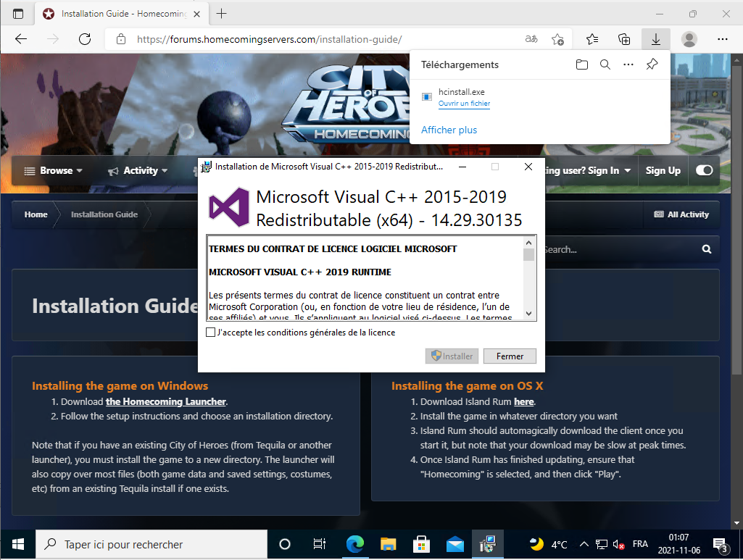Viewport: 743px width, 560px height.
Task: Check the accept license conditions box
Action: tap(211, 333)
